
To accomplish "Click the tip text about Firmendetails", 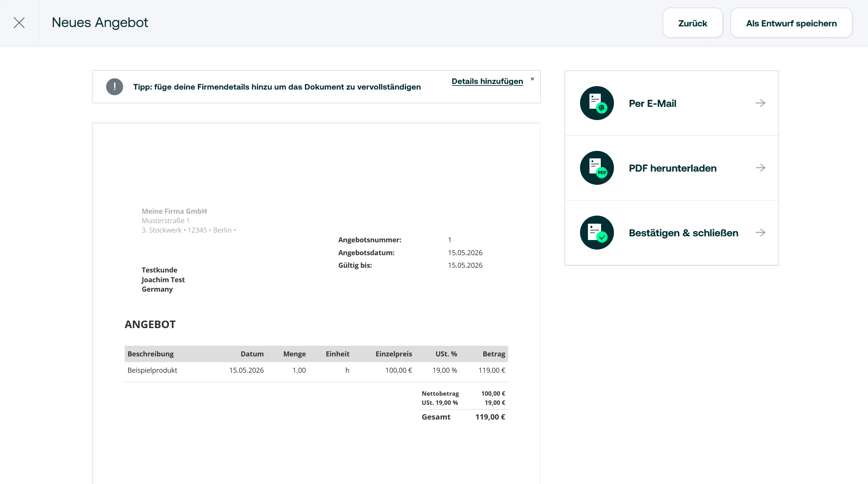I will click(x=277, y=87).
